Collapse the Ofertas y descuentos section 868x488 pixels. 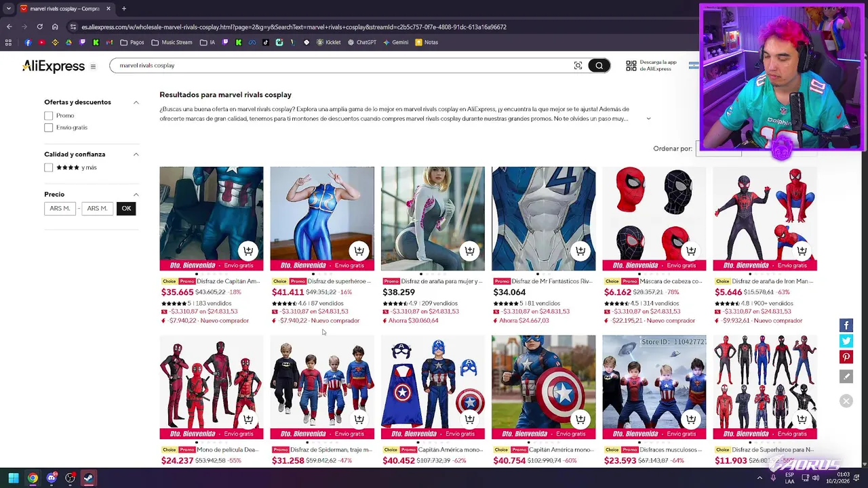click(x=136, y=102)
